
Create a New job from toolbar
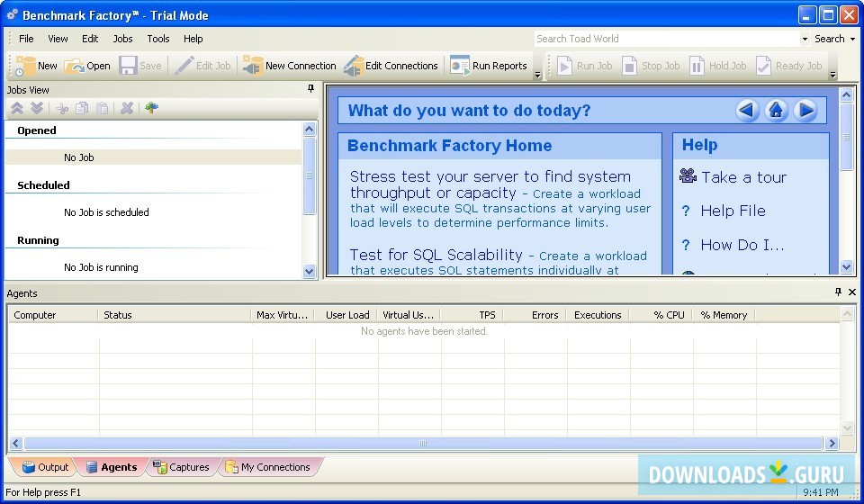coord(35,66)
